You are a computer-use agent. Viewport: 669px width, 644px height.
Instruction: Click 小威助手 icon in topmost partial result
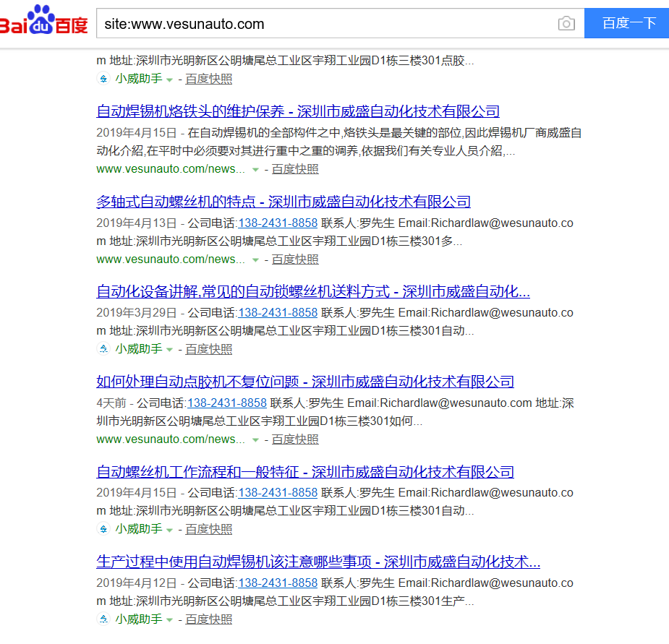103,79
